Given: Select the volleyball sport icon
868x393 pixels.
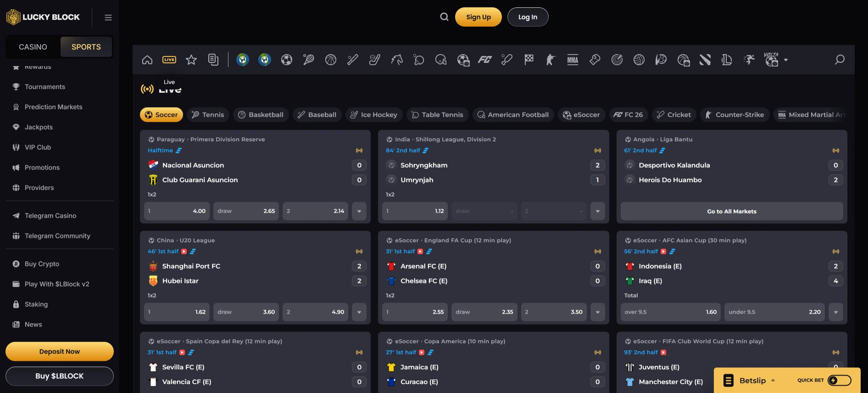Looking at the screenshot, I should pos(639,60).
